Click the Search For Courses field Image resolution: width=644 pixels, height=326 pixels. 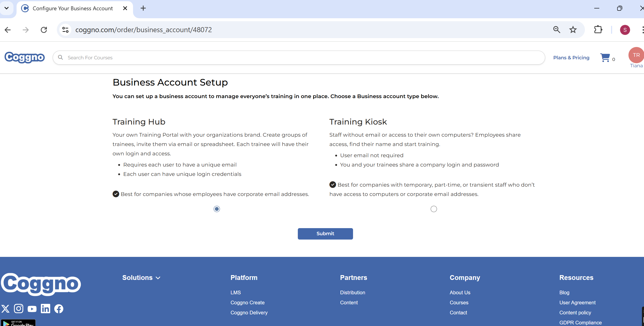click(299, 57)
